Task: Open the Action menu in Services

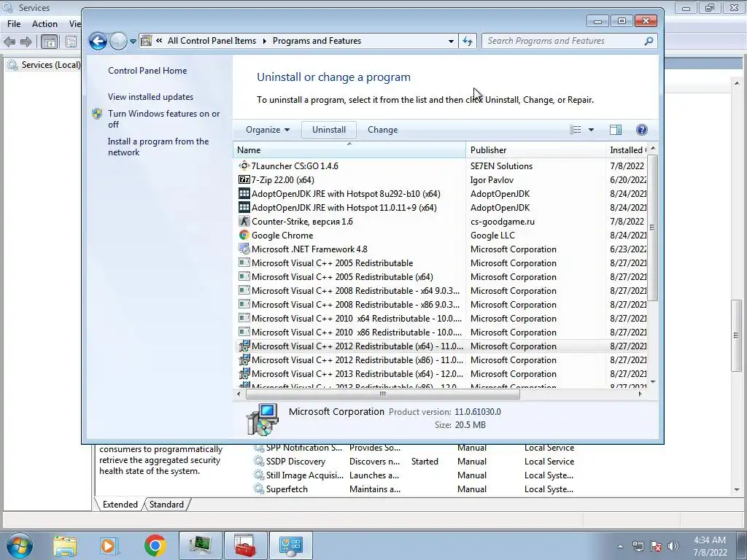Action: tap(44, 24)
